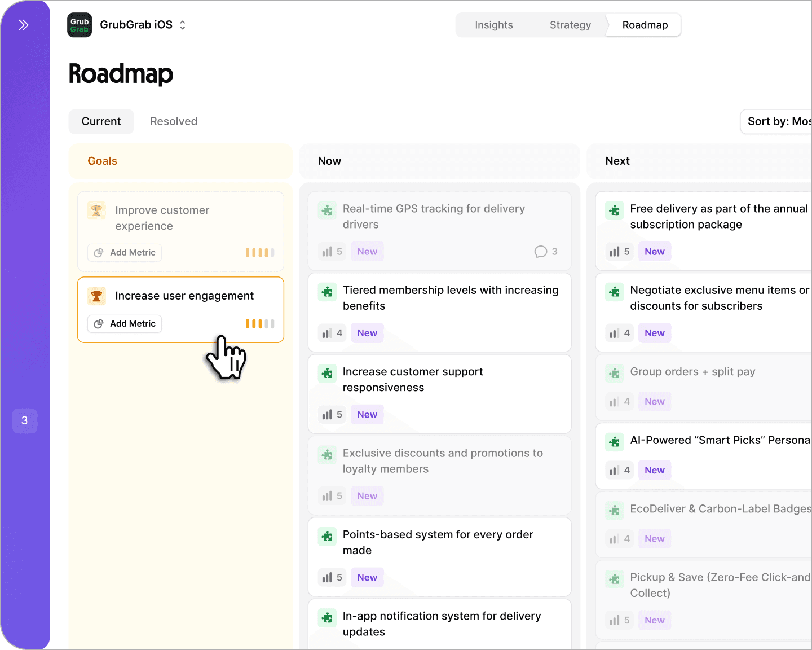Viewport: 812px width, 650px height.
Task: Switch to the Strategy tab
Action: pos(570,25)
